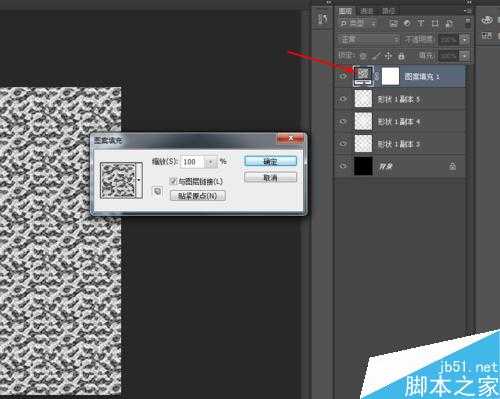
Task: Select the 图案填充 1 layer name
Action: [422, 77]
